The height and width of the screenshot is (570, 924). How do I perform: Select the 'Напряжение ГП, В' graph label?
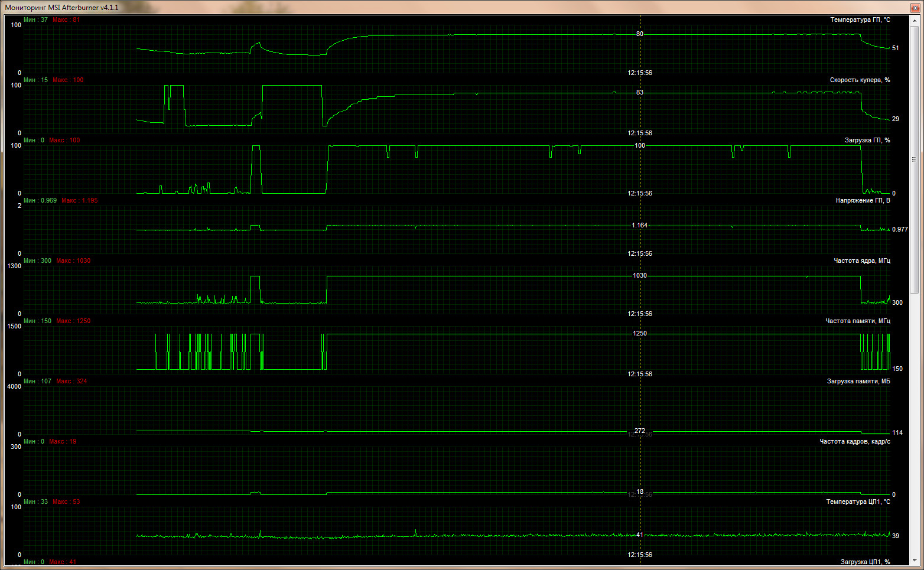pos(863,201)
